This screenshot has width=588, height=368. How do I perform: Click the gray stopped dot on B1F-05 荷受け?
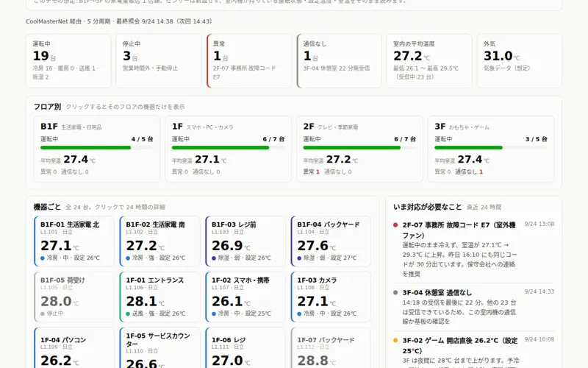tap(43, 314)
